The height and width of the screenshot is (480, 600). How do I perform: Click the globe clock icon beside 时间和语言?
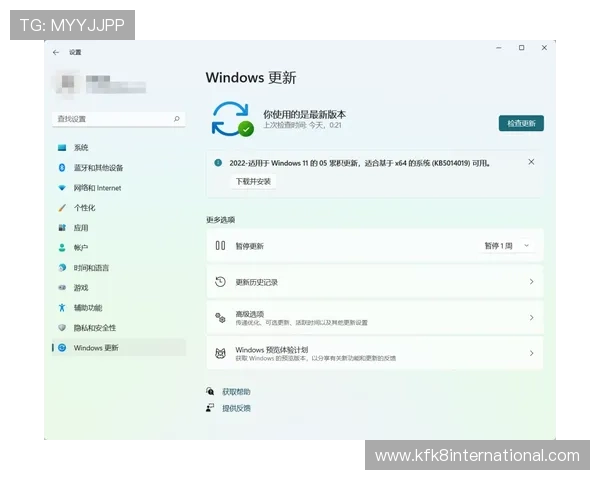click(x=62, y=268)
